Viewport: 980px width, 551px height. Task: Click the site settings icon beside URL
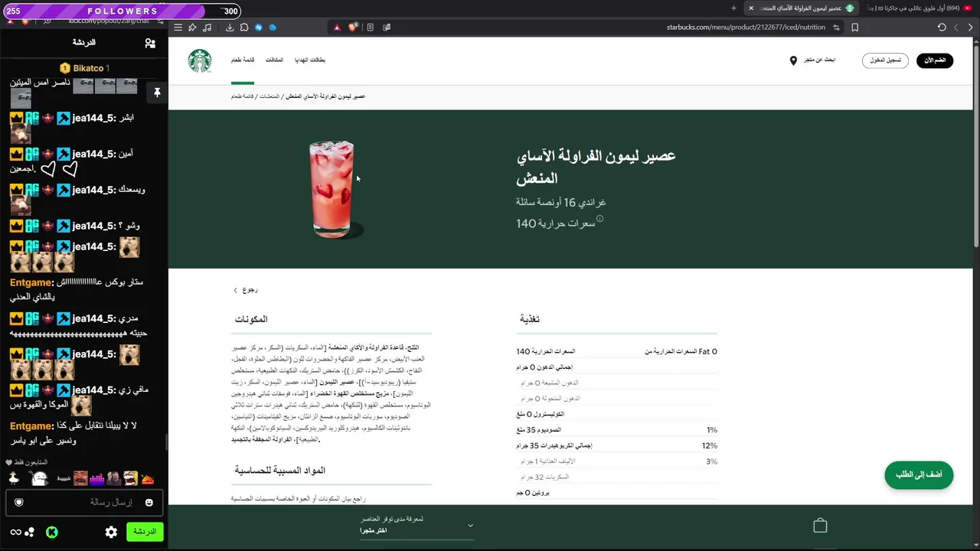836,28
